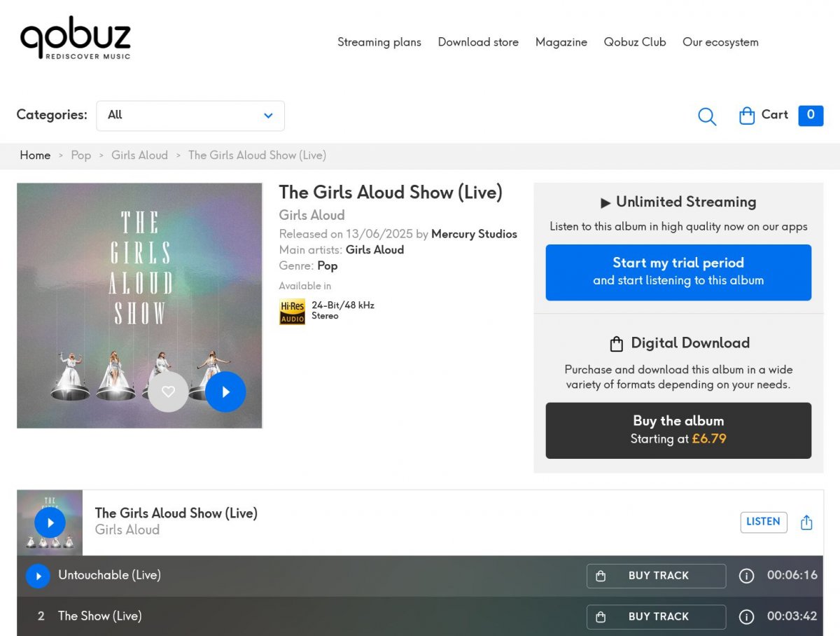This screenshot has width=840, height=636.
Task: Click the 00:06:16 track duration
Action: [792, 576]
